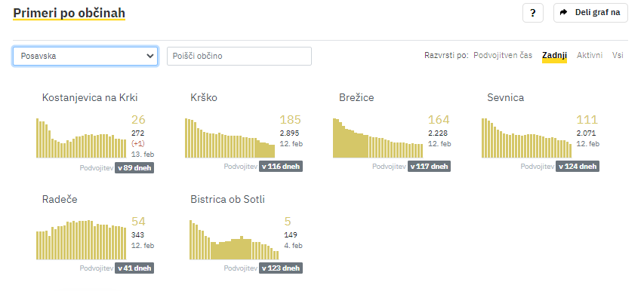Click the 'v 124 dneh' badge under Sevnica
644x291 pixels.
click(x=577, y=167)
